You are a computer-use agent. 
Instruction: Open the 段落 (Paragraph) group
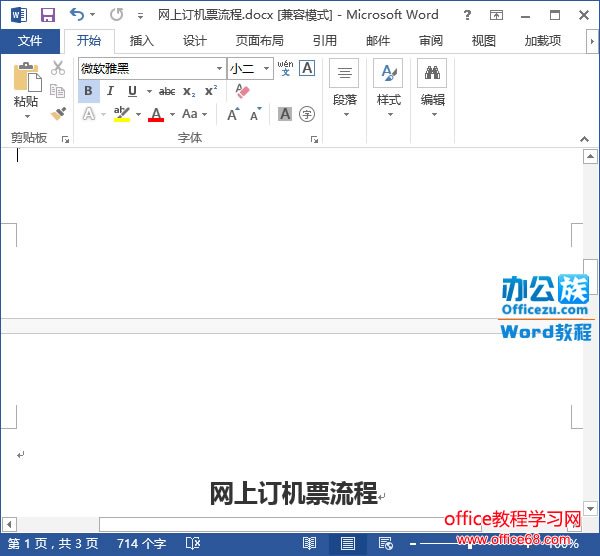344,89
